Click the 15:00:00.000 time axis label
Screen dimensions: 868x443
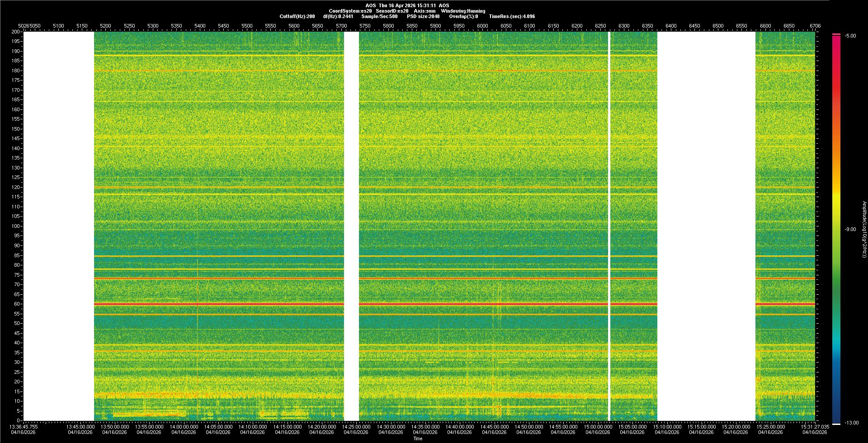coord(598,427)
